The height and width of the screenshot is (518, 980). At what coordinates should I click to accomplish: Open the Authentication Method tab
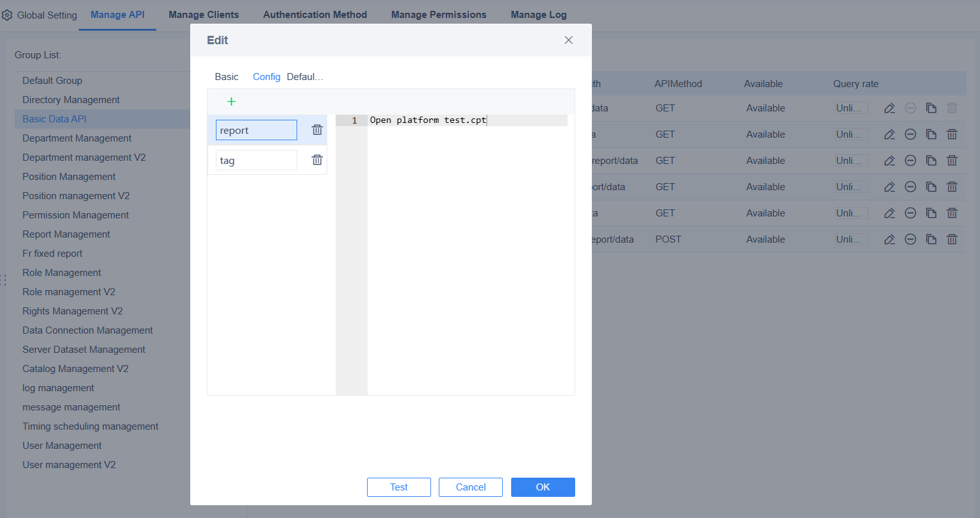[315, 14]
